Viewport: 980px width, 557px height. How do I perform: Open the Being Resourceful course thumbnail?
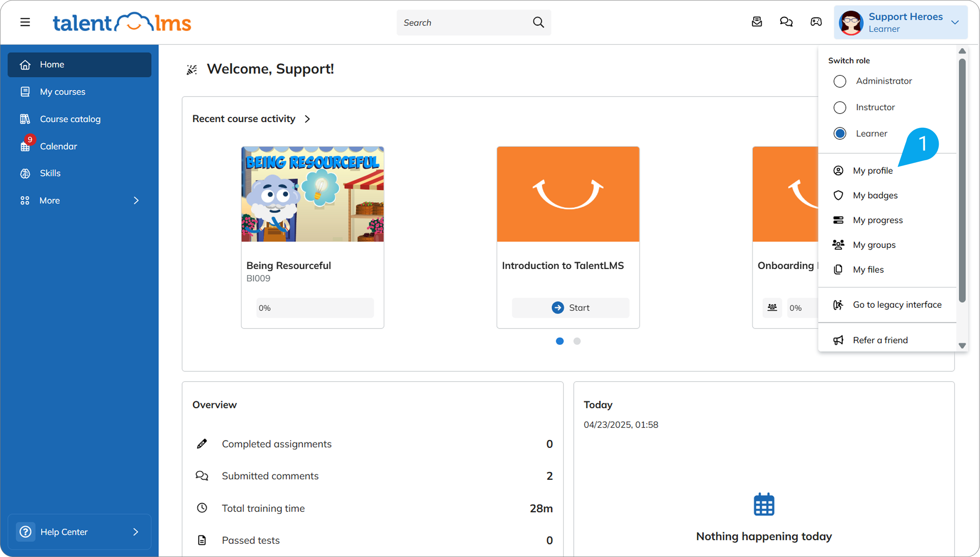tap(312, 194)
